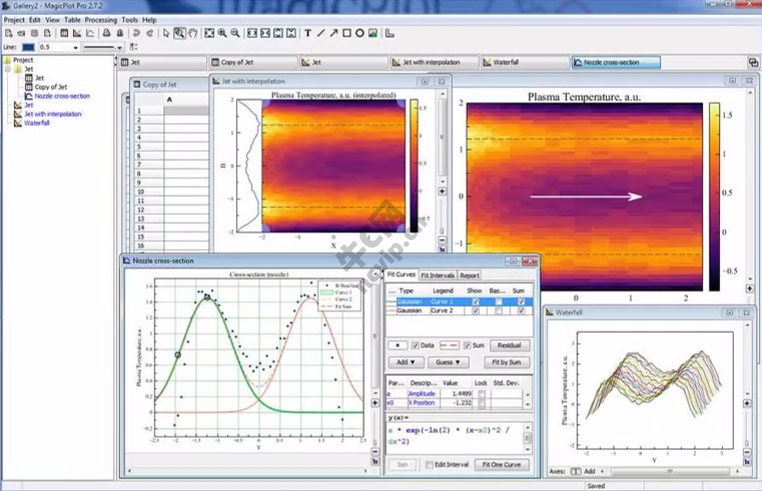Select the text annotation tool
This screenshot has width=762, height=491.
click(x=308, y=33)
